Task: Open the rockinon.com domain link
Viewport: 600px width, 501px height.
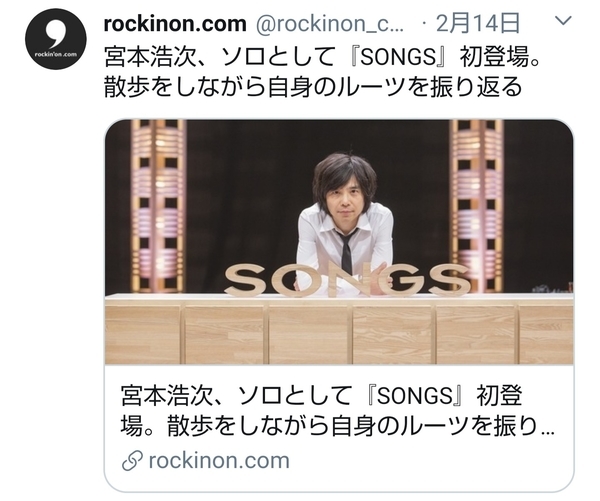Action: tap(219, 460)
